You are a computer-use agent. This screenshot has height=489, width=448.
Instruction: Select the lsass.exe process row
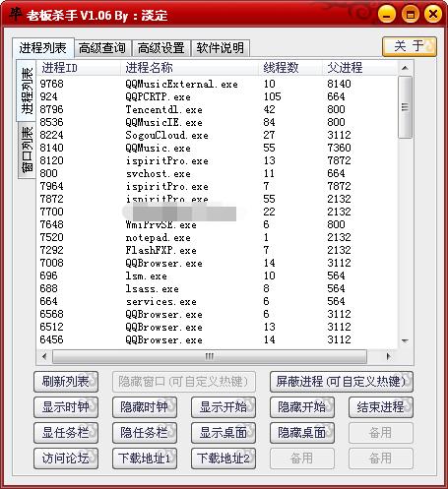(217, 288)
